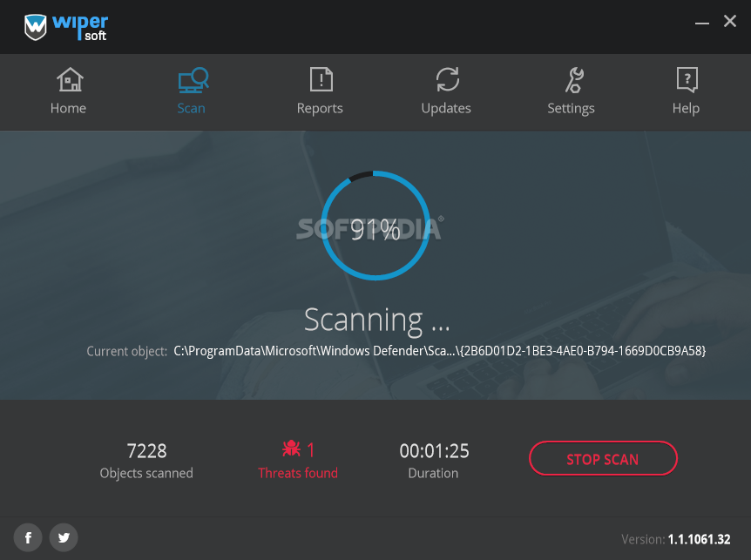Click the Duration label
The height and width of the screenshot is (560, 751).
tap(433, 474)
